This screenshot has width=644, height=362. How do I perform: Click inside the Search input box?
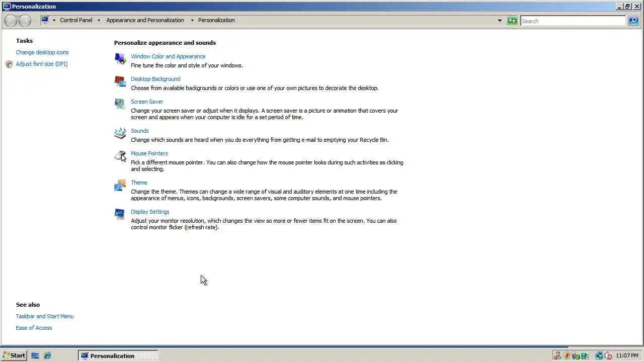point(573,21)
